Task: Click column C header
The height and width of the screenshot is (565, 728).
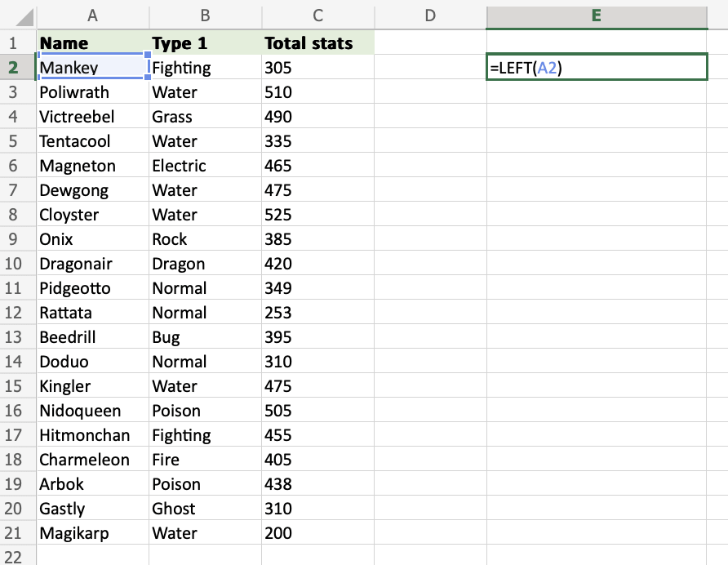Action: coord(317,16)
